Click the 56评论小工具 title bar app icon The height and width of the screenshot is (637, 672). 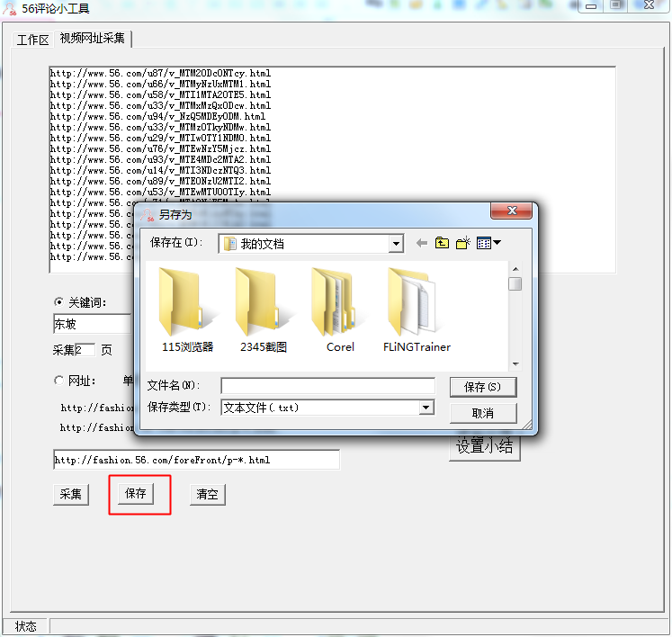tap(9, 8)
